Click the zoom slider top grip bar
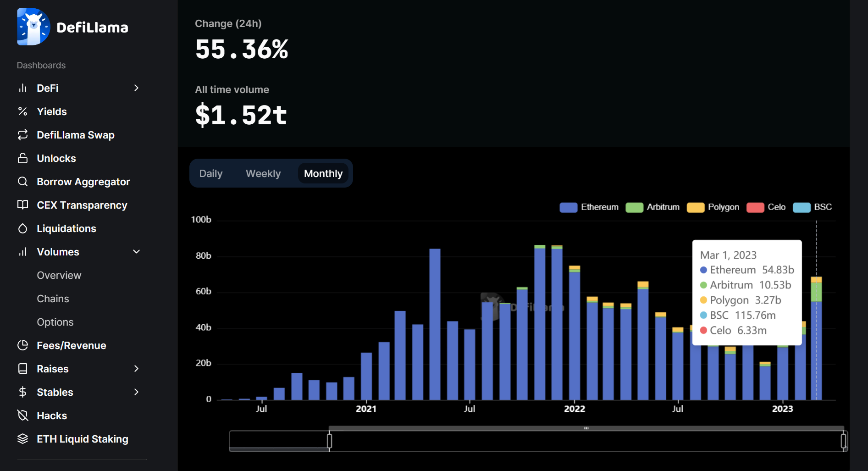 tap(586, 428)
